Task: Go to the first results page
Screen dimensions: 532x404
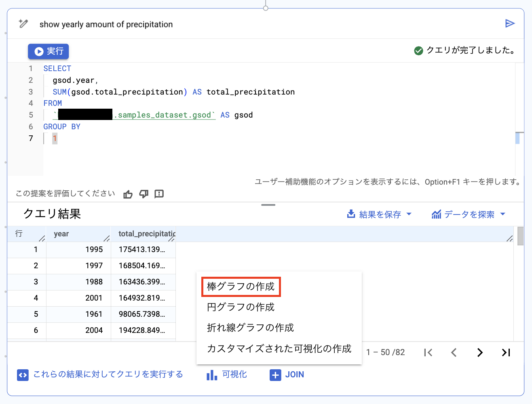Action: (x=428, y=353)
